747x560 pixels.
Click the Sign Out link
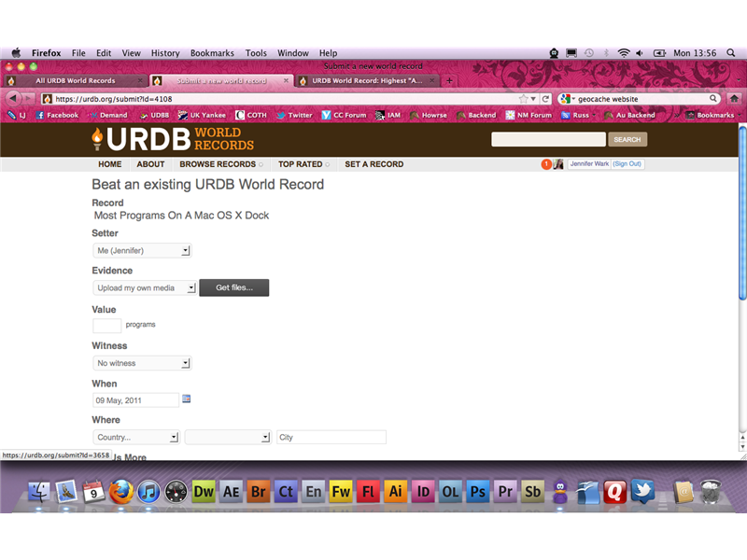click(x=627, y=164)
